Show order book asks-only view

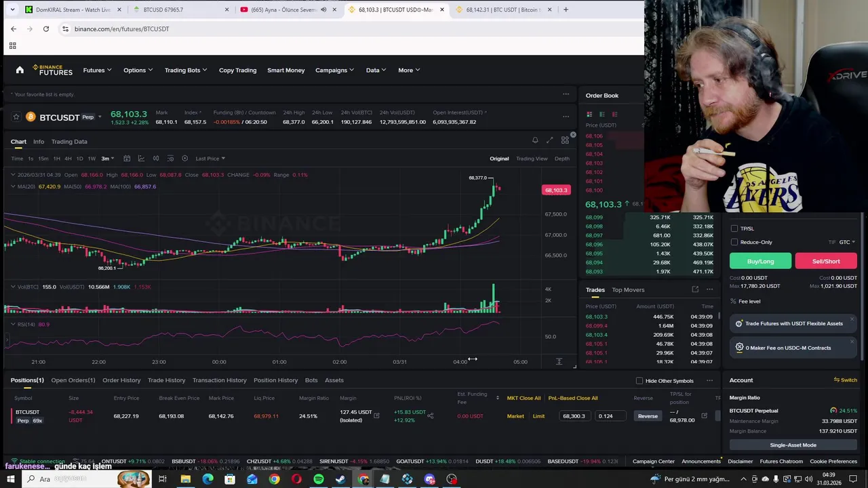click(614, 115)
